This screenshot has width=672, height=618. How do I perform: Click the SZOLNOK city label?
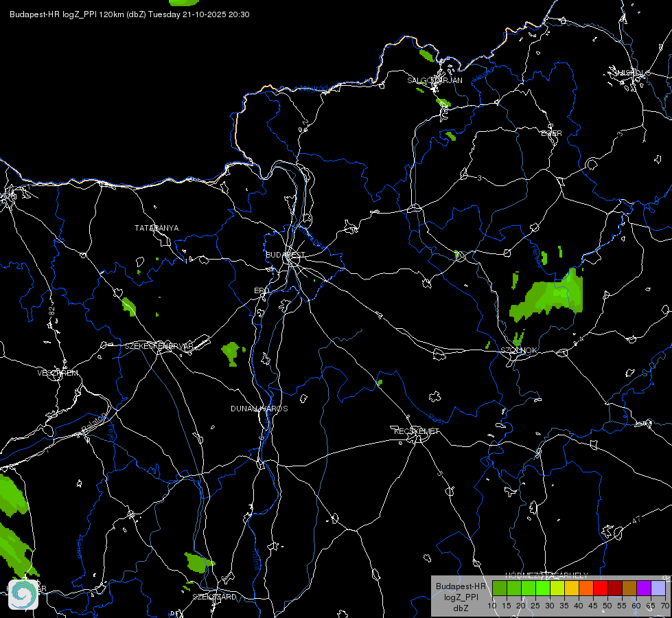pos(518,350)
